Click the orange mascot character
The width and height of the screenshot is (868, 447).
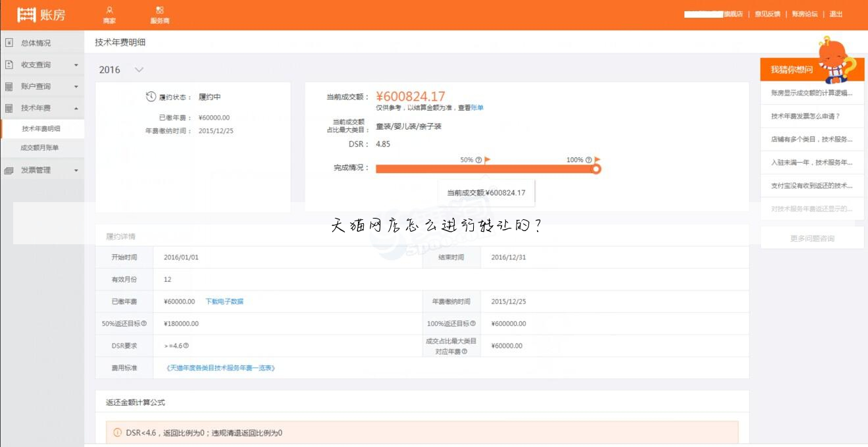coord(835,59)
